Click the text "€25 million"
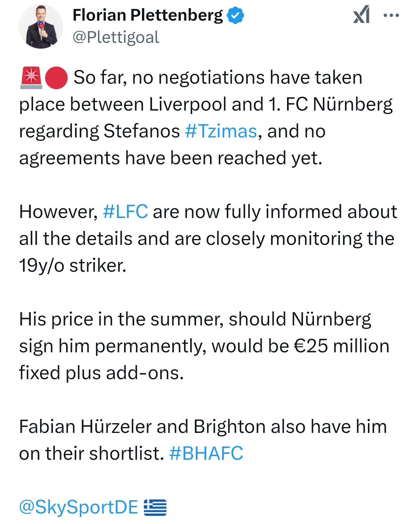Screen dimensions: 420x524 pos(341,346)
